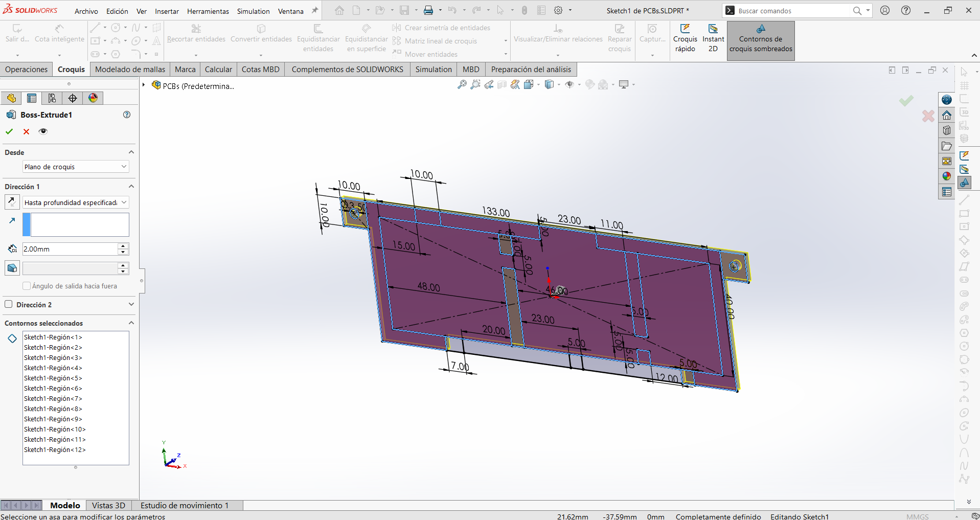Viewport: 980px width, 520px height.
Task: Cancel Boss-Extrude1 with the red X
Action: coord(27,131)
